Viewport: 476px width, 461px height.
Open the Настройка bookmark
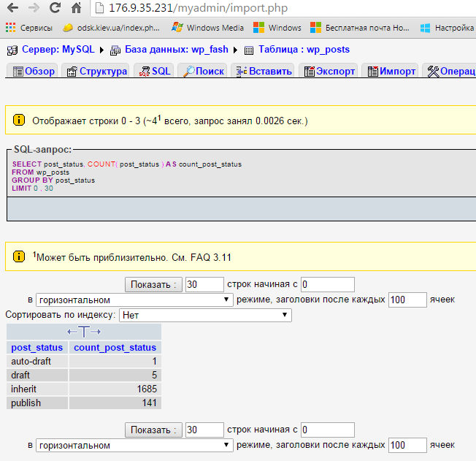(447, 28)
